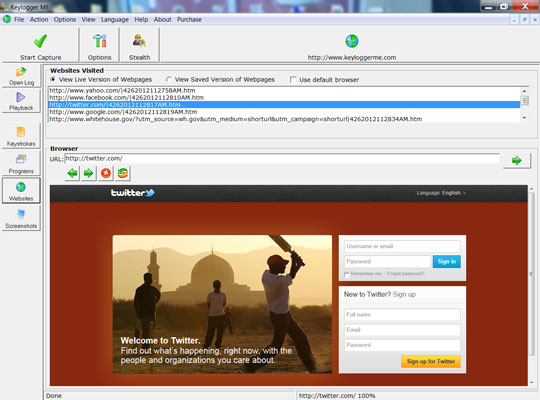Open the Screenshots panel
Screen dimensions: 540x400
click(21, 218)
